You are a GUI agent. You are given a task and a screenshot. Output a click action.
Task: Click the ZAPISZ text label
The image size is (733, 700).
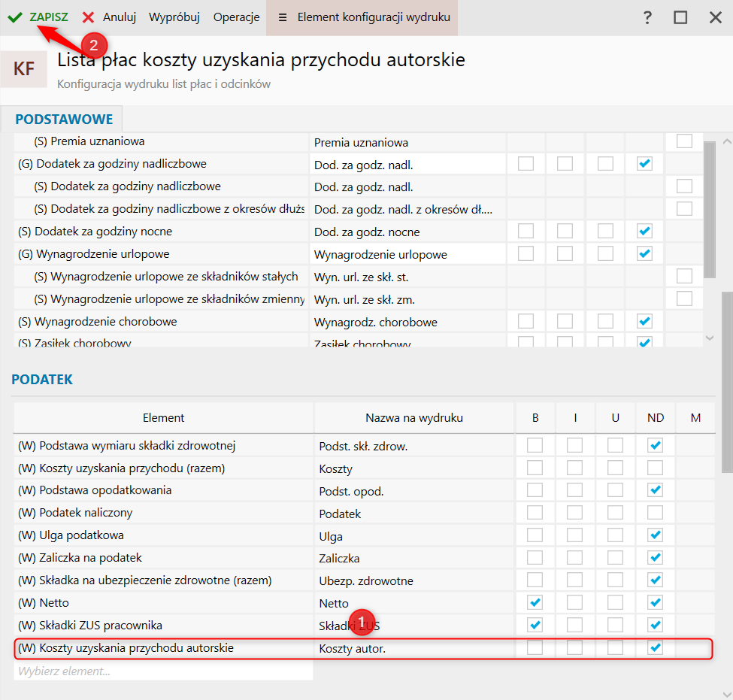point(49,17)
